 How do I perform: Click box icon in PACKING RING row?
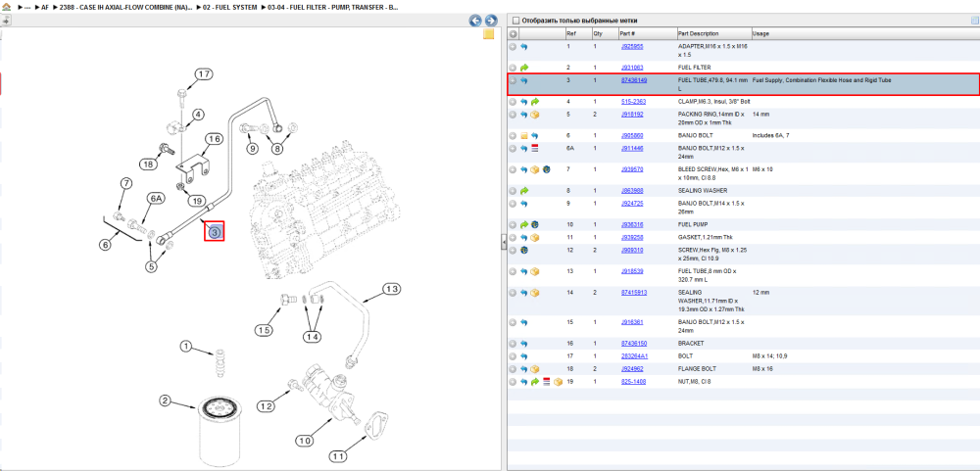point(535,115)
